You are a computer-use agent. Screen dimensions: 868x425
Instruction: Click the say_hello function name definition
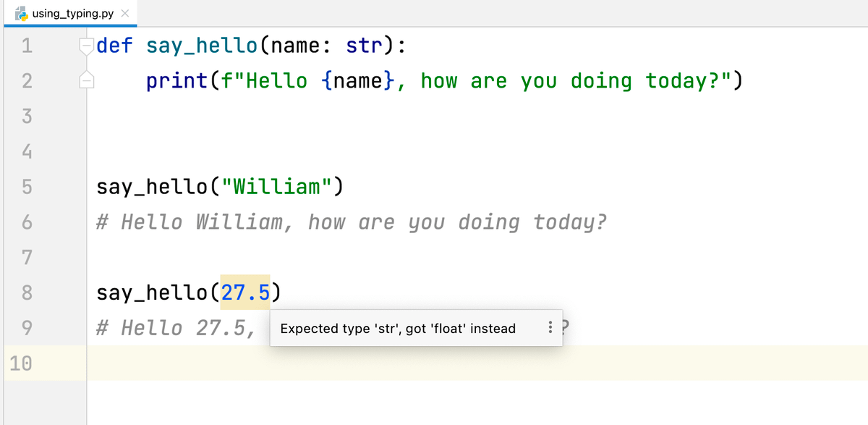(200, 45)
